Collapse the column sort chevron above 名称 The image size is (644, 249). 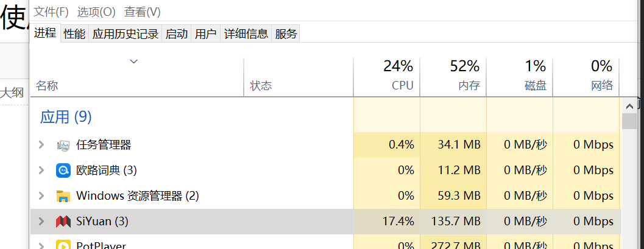tap(134, 61)
